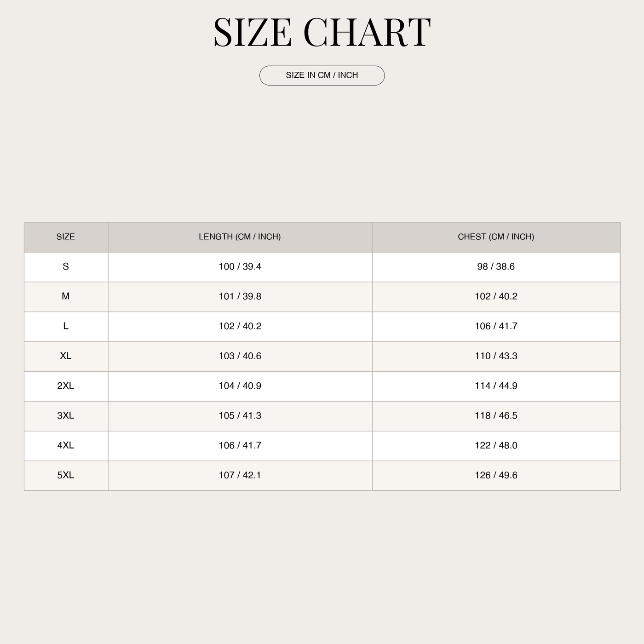Click size XL row label

[x=66, y=356]
